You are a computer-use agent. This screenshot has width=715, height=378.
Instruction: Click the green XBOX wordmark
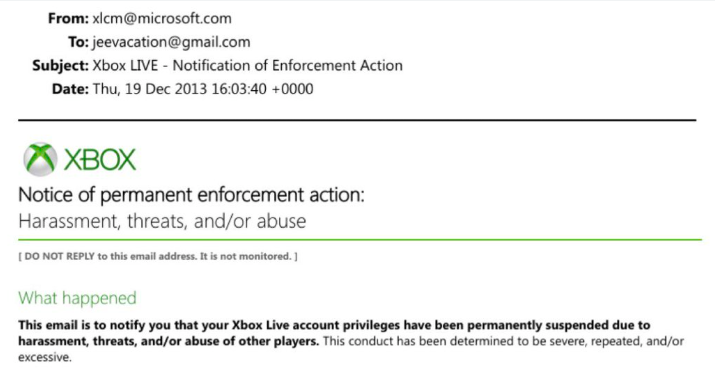tap(100, 160)
